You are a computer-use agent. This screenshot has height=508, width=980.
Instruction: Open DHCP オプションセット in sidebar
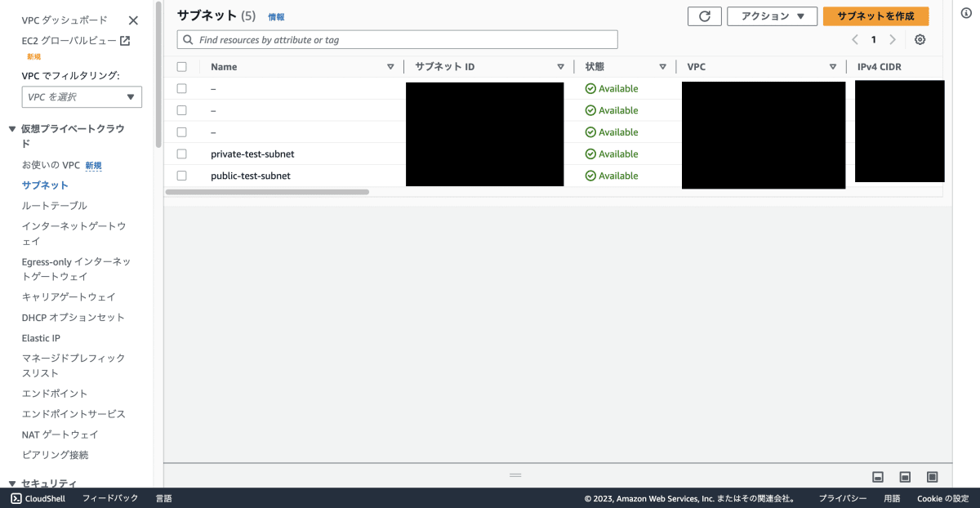point(73,317)
